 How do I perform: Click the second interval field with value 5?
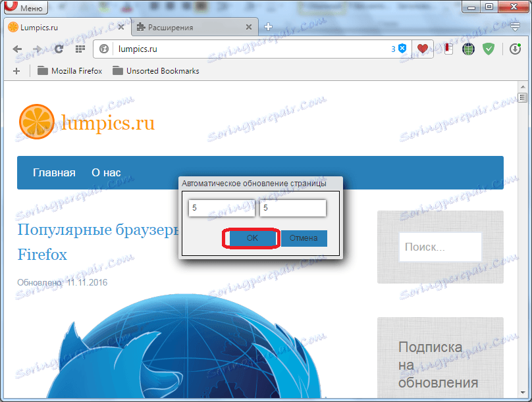(x=293, y=208)
